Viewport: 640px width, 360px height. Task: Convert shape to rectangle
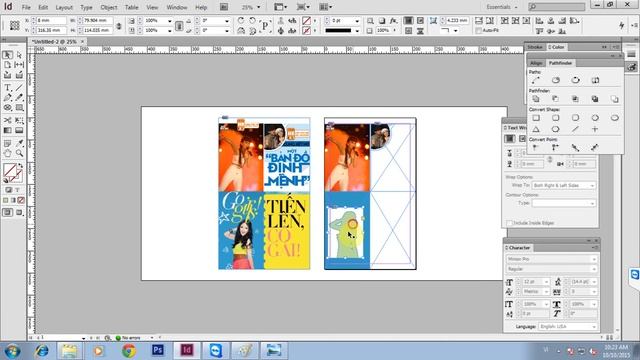(536, 118)
